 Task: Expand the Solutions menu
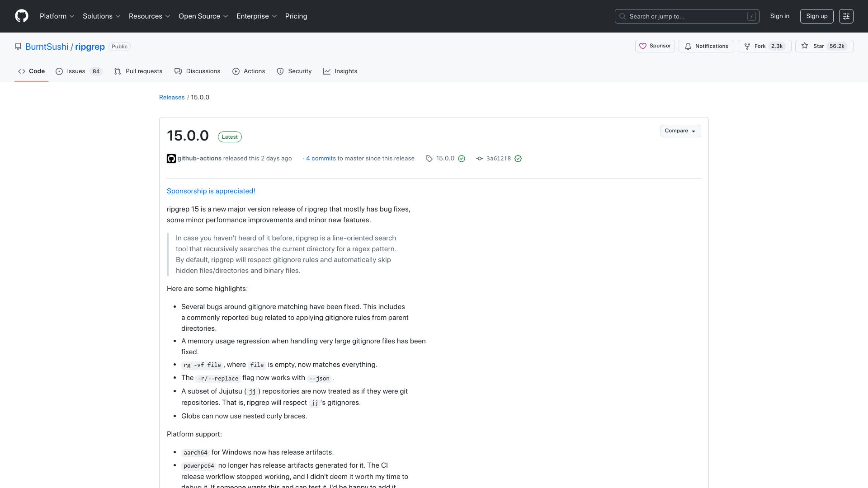102,16
